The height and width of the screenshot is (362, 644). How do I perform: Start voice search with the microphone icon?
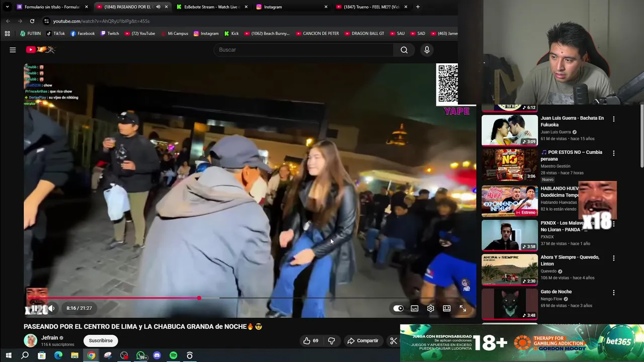tap(427, 50)
